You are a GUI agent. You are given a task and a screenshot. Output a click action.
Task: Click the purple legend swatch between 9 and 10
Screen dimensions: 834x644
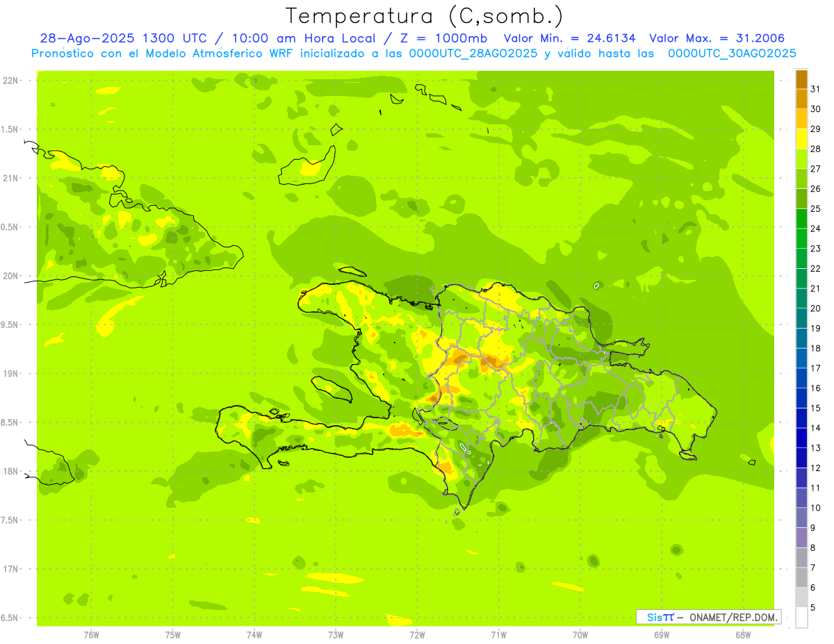pos(801,518)
